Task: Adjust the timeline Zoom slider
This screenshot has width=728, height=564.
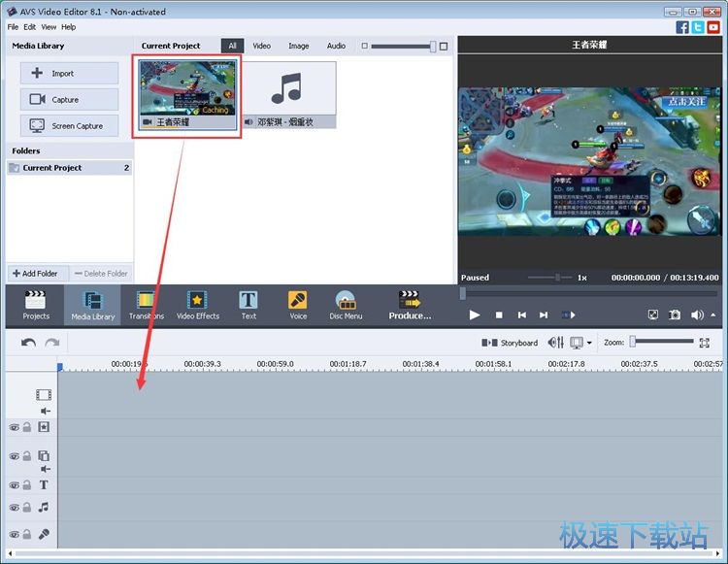Action: pos(662,342)
